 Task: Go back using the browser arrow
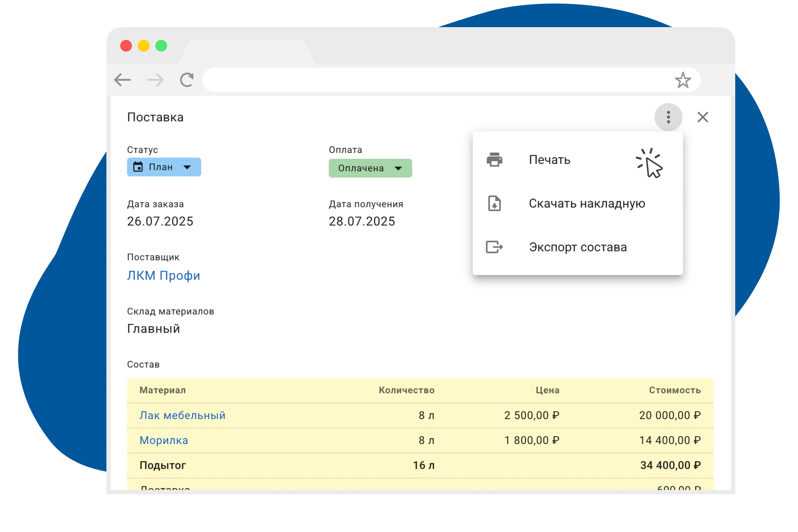(x=122, y=80)
